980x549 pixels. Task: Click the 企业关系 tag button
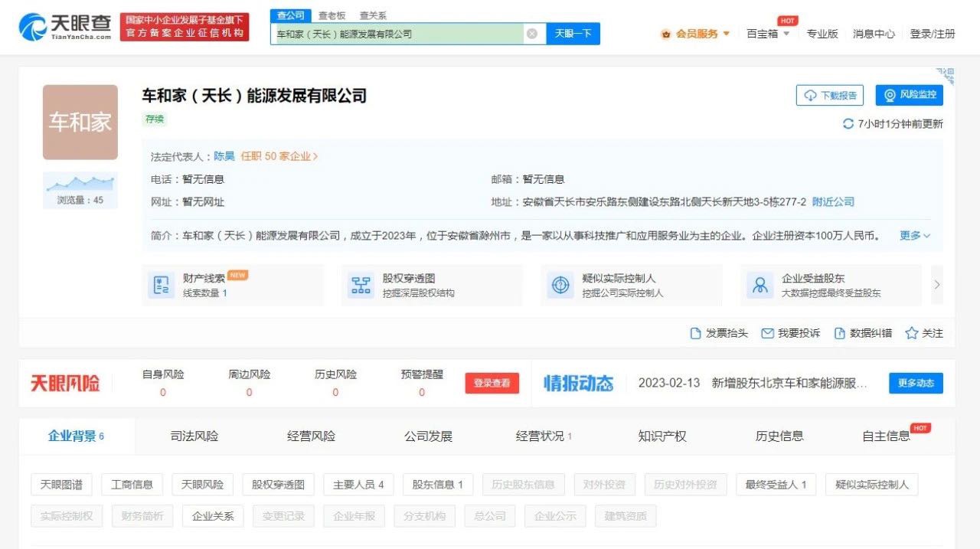point(213,516)
